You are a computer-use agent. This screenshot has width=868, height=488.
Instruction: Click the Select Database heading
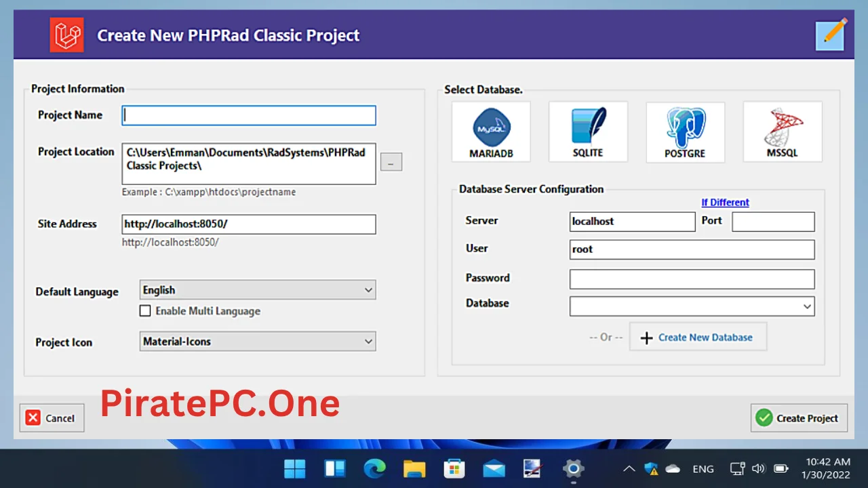click(x=484, y=89)
